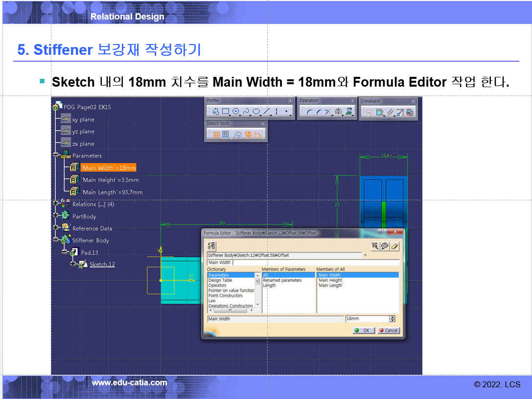Select 'Main Height' in Members of All
The image size is (532, 399).
pos(330,281)
